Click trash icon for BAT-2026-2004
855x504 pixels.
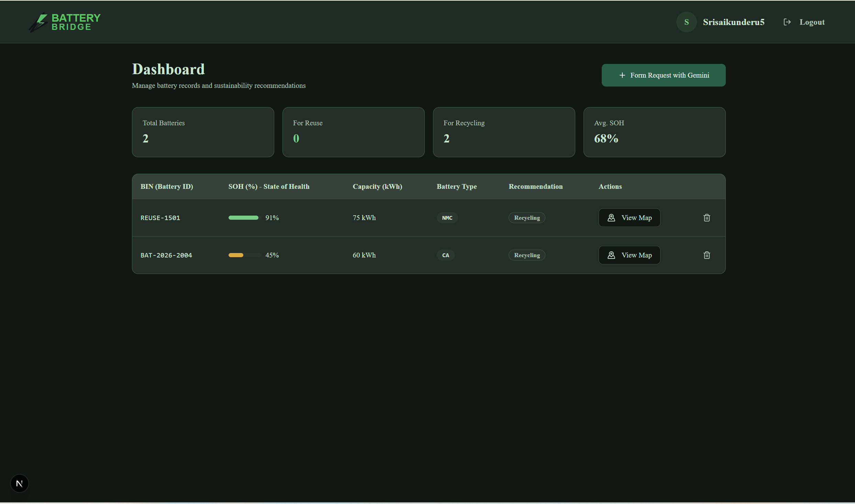707,255
